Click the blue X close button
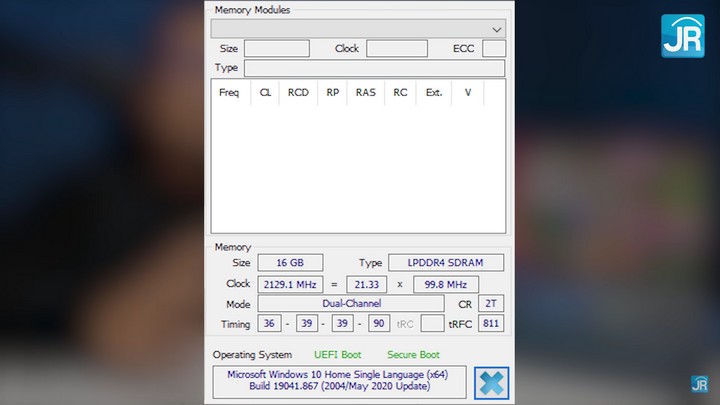The height and width of the screenshot is (405, 720). (491, 382)
